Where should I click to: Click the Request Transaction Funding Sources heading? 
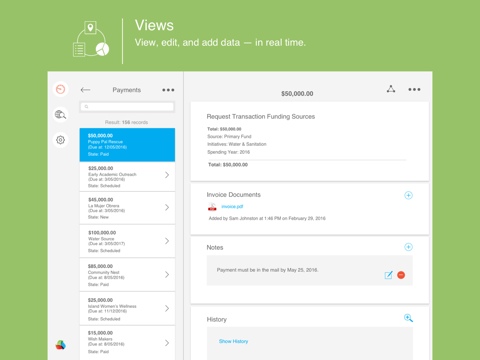coord(261,117)
